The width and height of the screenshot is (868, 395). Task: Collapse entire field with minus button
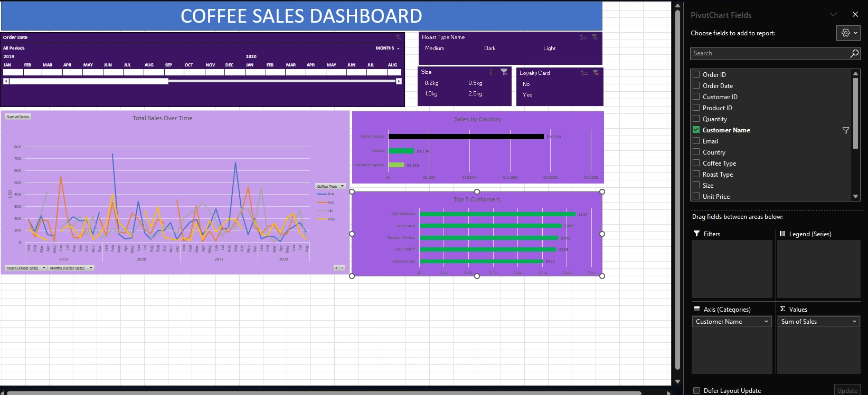coord(342,268)
